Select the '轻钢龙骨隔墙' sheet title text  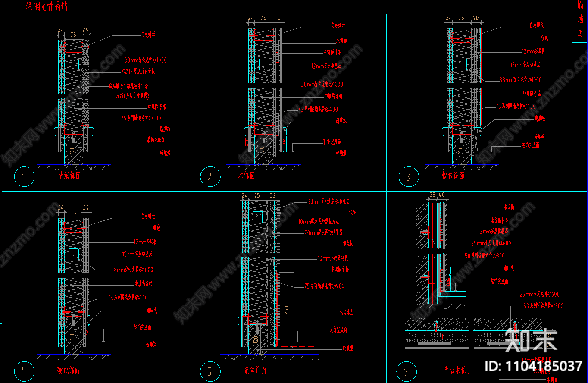[46, 6]
